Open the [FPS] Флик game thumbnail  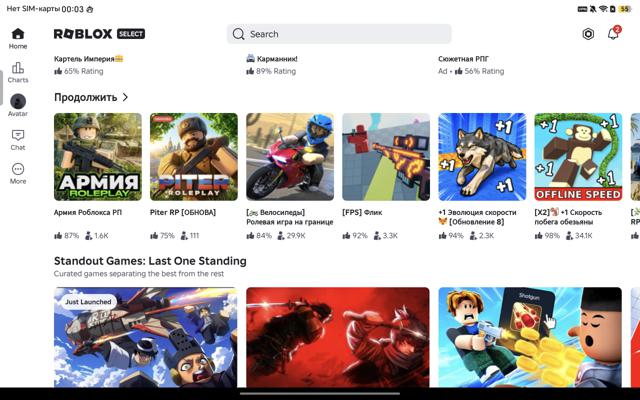pyautogui.click(x=386, y=157)
